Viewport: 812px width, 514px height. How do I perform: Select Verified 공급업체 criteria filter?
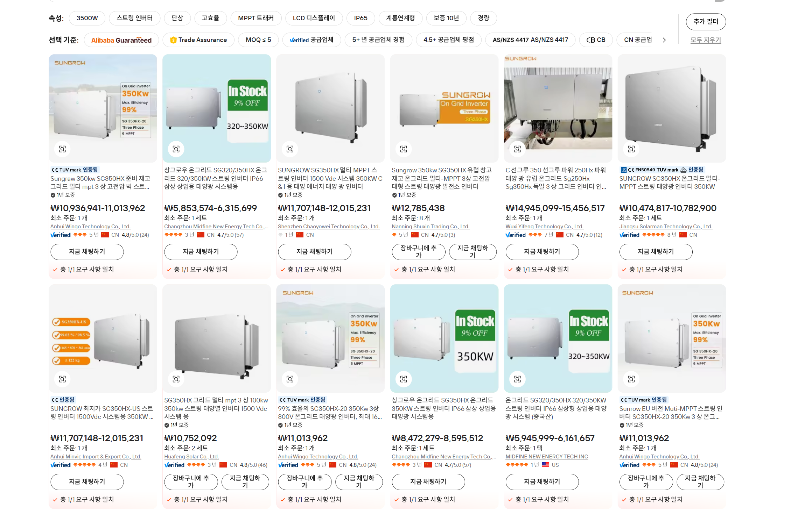(x=311, y=40)
